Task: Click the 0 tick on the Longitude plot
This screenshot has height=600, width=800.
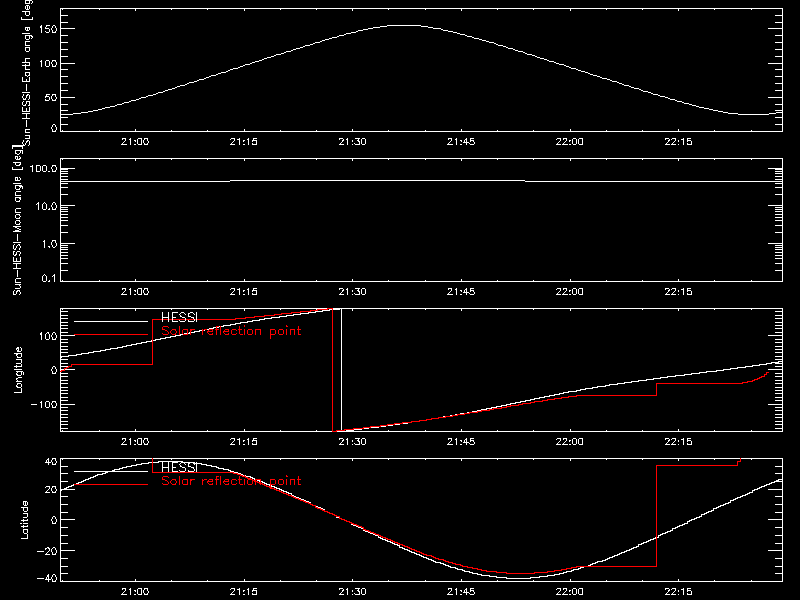Action: [55, 370]
